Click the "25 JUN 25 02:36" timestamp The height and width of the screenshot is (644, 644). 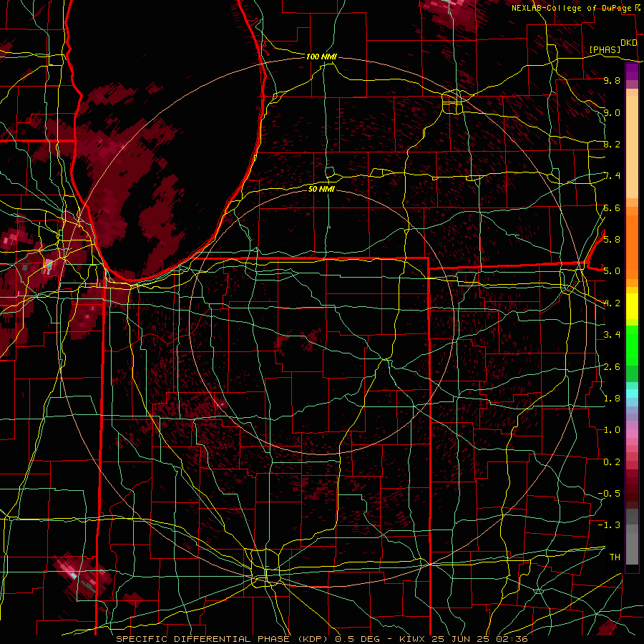tap(479, 639)
